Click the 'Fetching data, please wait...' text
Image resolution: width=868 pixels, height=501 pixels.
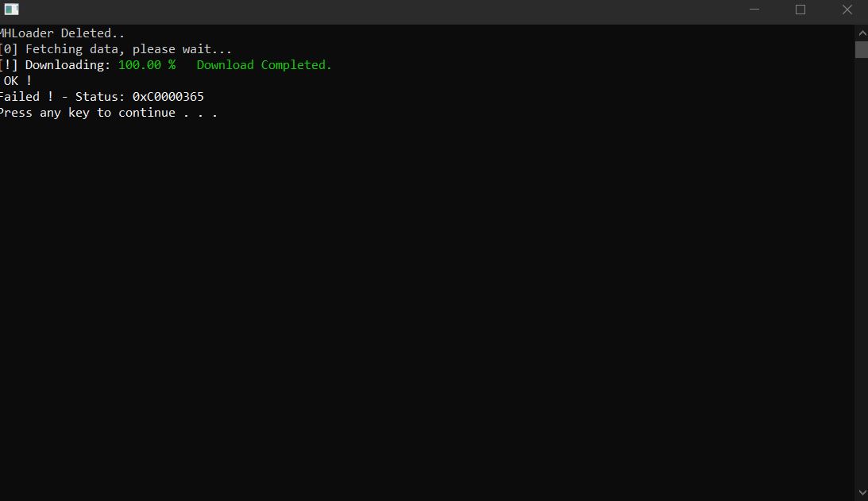coord(129,49)
